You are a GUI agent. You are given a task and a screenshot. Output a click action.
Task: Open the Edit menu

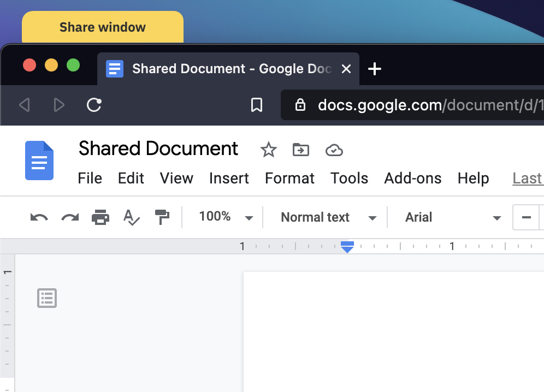(131, 179)
